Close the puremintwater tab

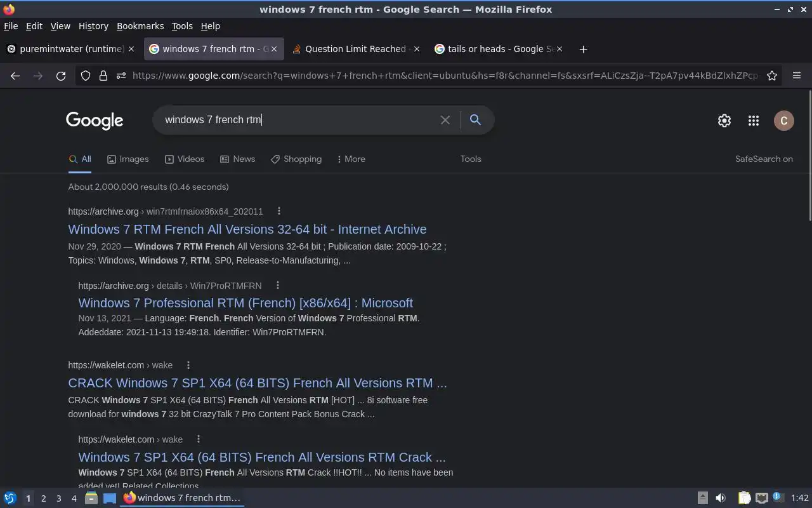click(x=131, y=49)
